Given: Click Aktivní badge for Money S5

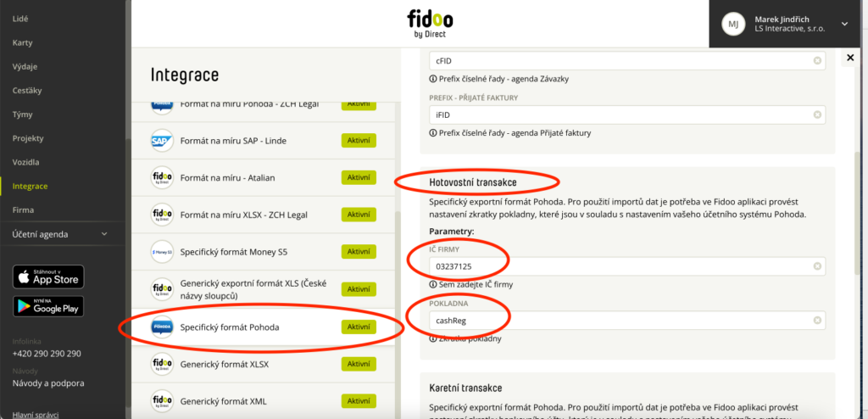Looking at the screenshot, I should pos(359,252).
